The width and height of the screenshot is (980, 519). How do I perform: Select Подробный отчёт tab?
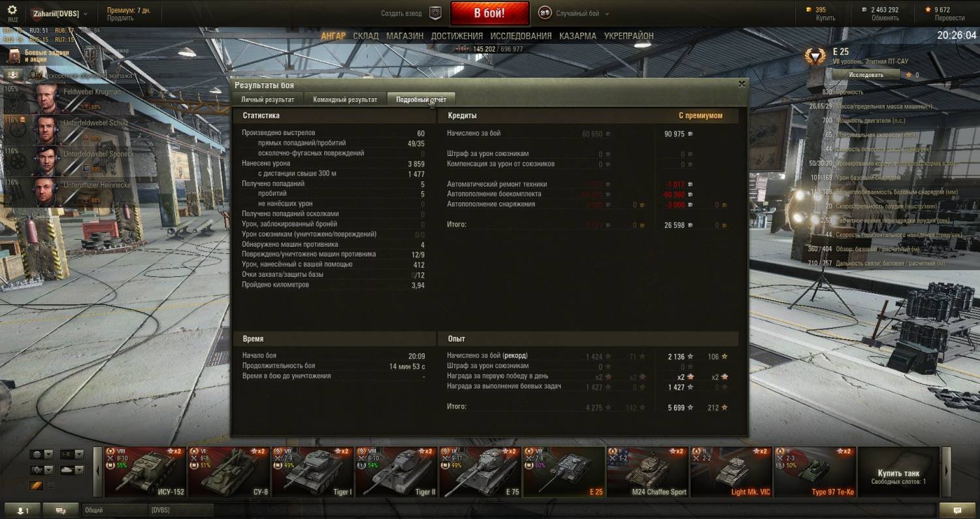point(421,99)
